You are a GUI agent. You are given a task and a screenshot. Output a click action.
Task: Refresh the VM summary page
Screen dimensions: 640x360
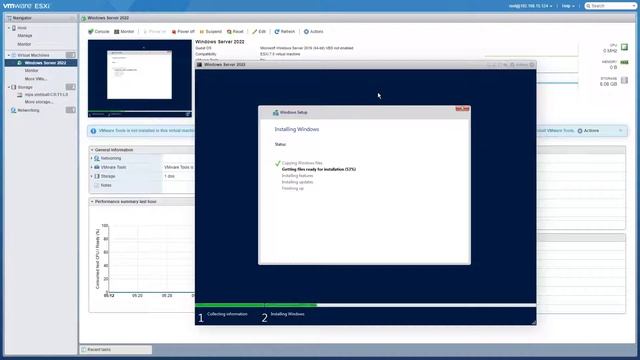(x=284, y=31)
